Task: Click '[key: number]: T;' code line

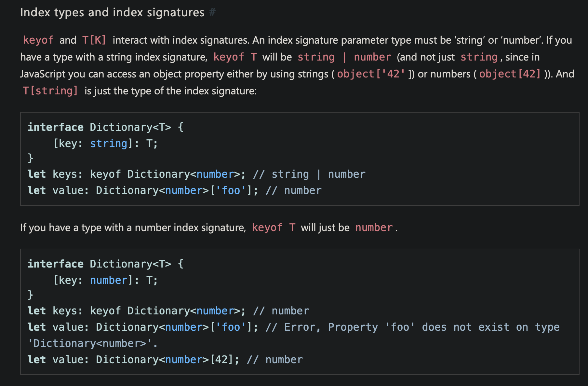Action: [x=106, y=280]
